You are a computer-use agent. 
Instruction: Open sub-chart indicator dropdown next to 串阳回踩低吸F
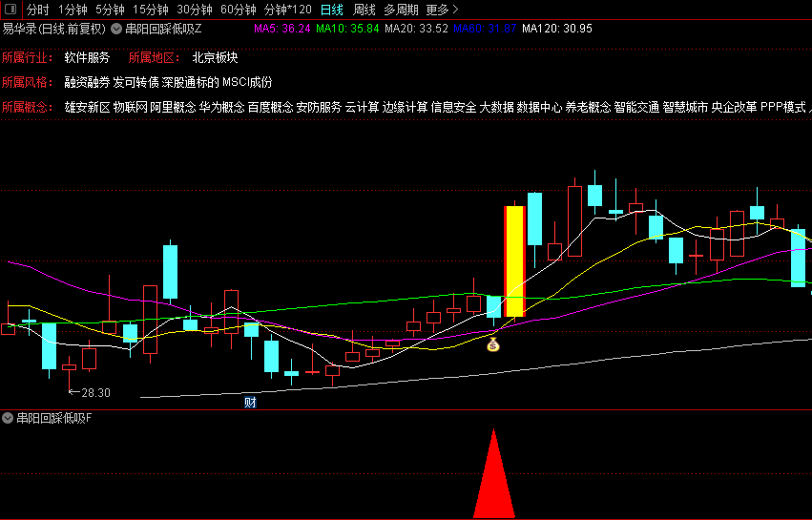point(8,418)
